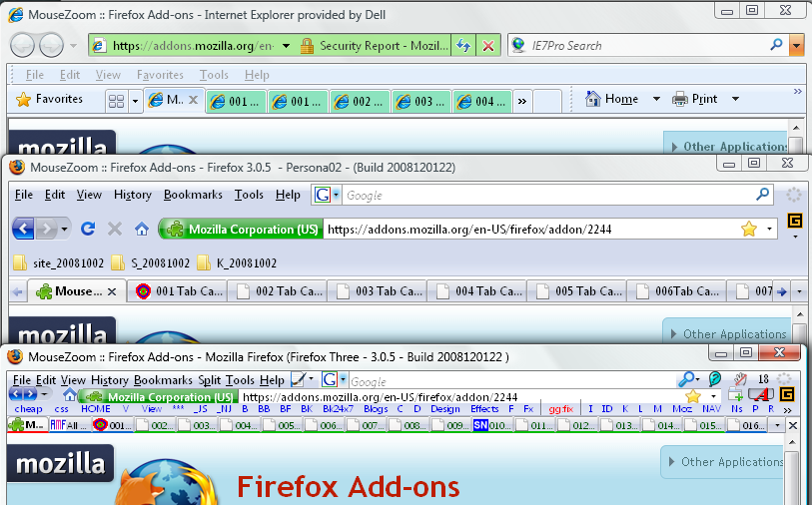Click the red A icon in Firefox Three toolbar

pos(760,395)
